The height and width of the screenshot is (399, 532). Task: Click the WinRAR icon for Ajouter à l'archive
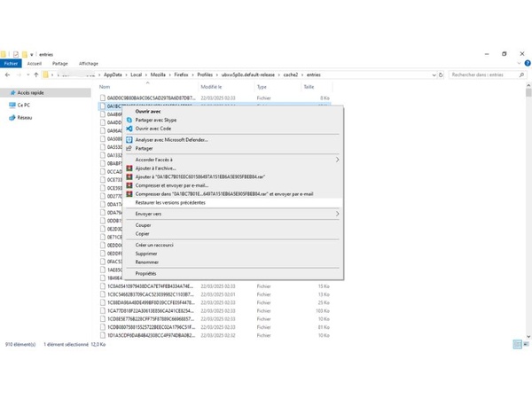(129, 168)
